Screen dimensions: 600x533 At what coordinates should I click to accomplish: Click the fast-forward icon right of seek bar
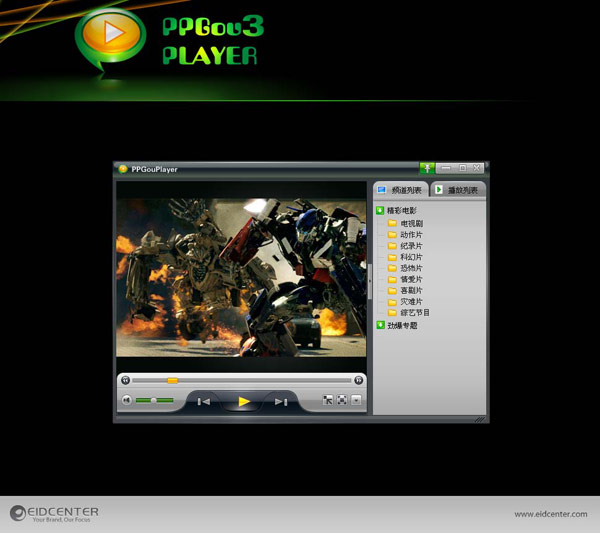point(359,380)
